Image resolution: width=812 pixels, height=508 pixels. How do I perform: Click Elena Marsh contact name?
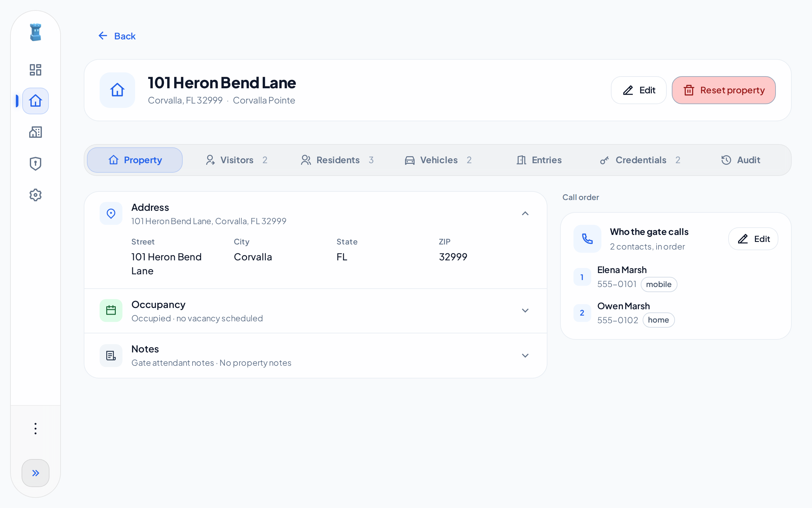pyautogui.click(x=622, y=270)
